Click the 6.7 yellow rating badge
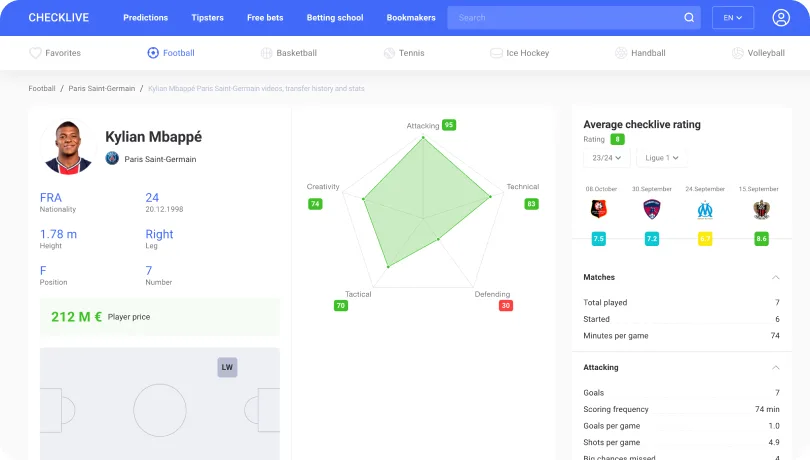 [705, 239]
